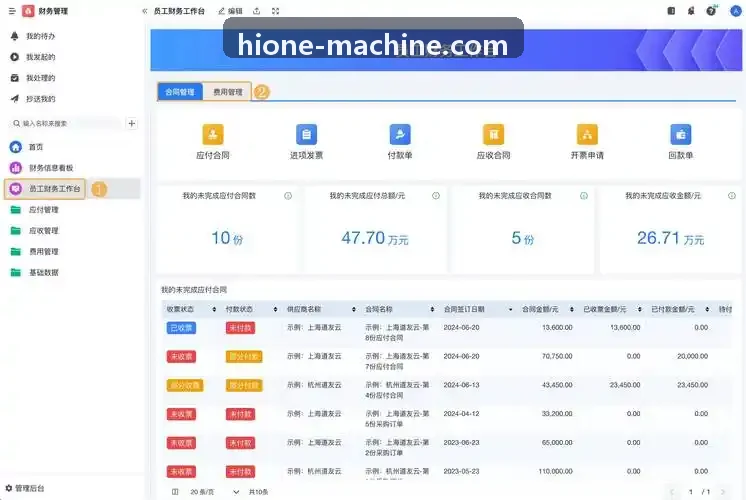The height and width of the screenshot is (500, 746).
Task: Click the blue 已收票 status tag
Action: 181,328
